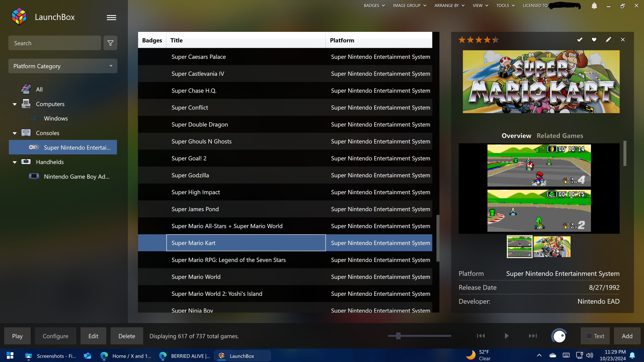Screen dimensions: 644x362
Task: Click the Handhelds category icon
Action: (x=26, y=162)
